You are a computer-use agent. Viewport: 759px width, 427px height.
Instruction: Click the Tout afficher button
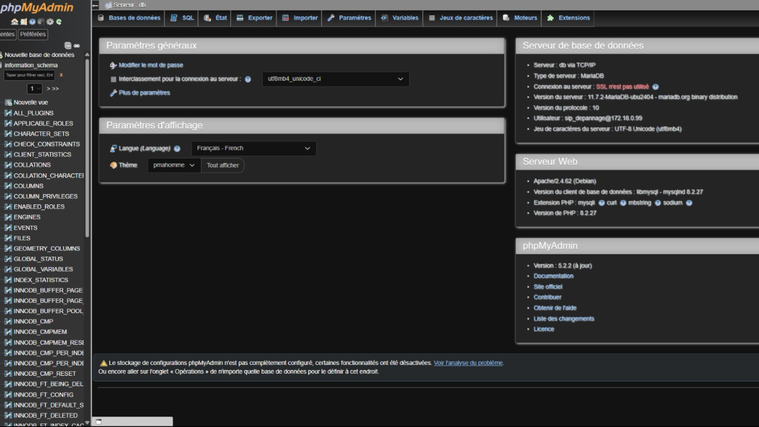point(222,165)
